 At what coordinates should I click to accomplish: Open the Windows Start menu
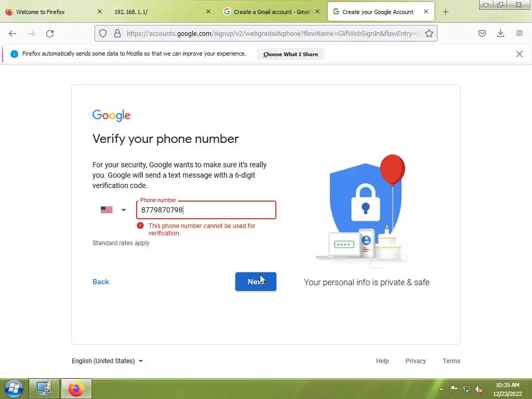coord(14,389)
